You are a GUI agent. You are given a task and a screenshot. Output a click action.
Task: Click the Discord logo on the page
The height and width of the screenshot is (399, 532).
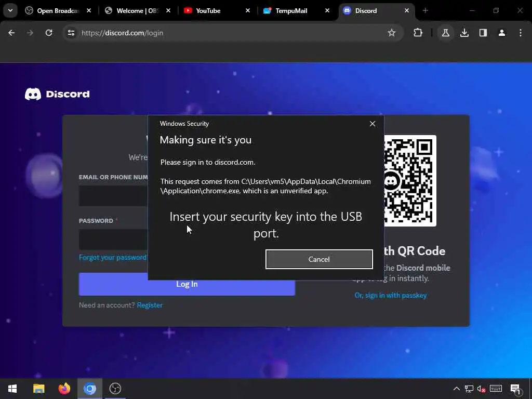coord(57,94)
